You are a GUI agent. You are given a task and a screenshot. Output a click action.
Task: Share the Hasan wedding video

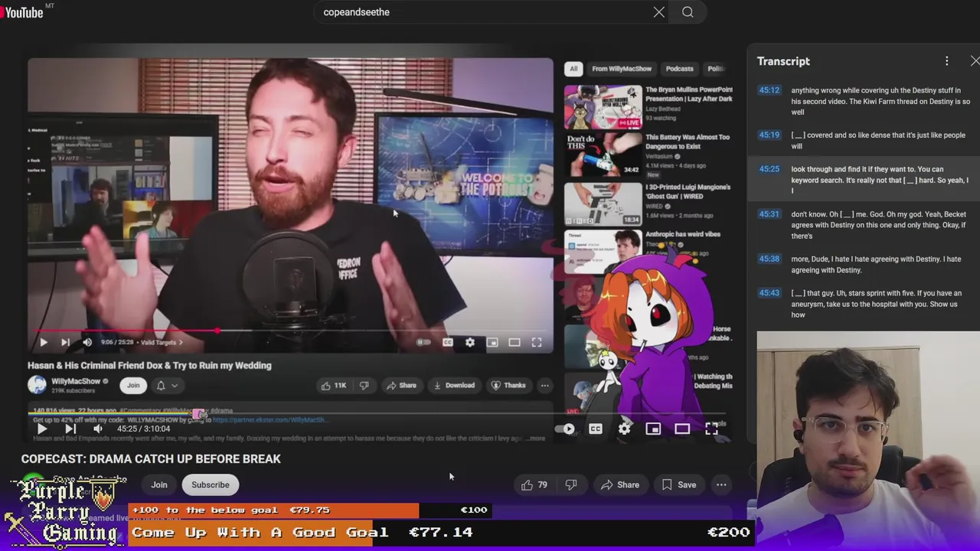point(401,386)
